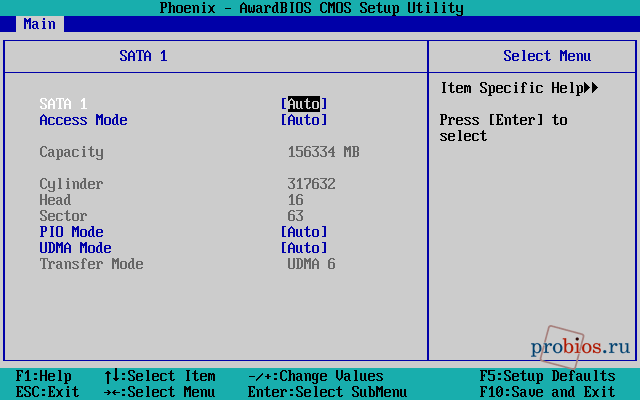The height and width of the screenshot is (400, 640).
Task: Click the F10:Save and Exit hint
Action: (547, 392)
